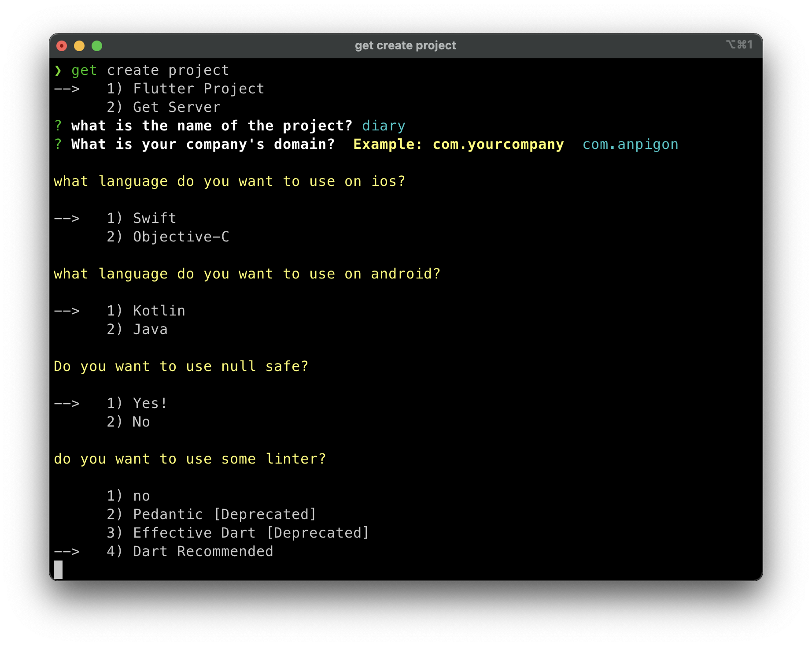Click the green question mark before project name prompt

[x=58, y=126]
